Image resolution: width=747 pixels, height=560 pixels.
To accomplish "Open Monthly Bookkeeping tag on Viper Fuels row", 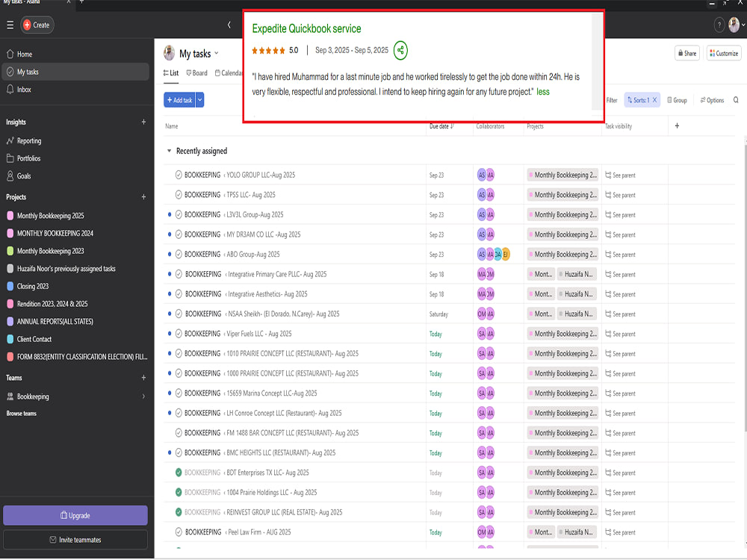I will [x=563, y=334].
